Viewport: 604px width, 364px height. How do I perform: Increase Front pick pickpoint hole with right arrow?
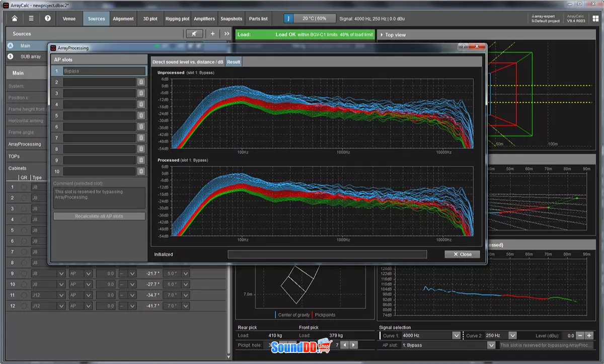[354, 345]
